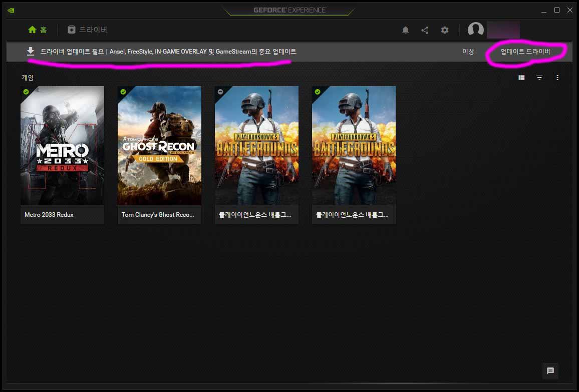
Task: Open the feedback chat icon
Action: (550, 370)
